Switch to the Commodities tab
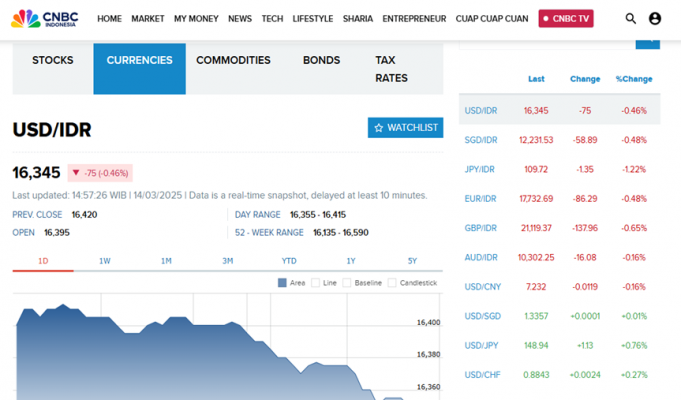Image resolution: width=681 pixels, height=400 pixels. 233,61
